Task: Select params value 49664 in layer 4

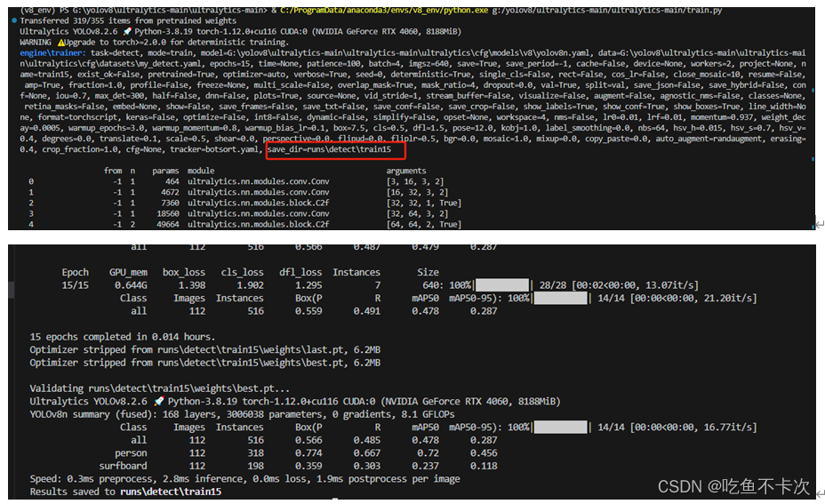Action: (x=168, y=225)
